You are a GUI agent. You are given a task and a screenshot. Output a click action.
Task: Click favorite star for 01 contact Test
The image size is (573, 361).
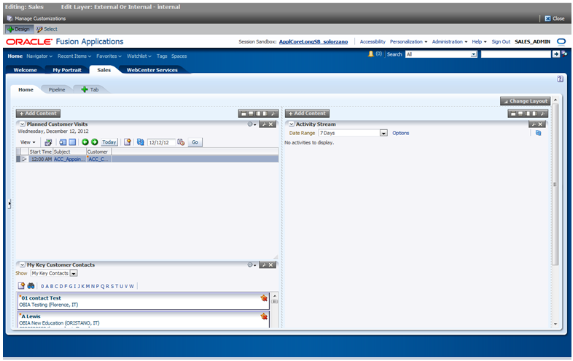click(264, 298)
